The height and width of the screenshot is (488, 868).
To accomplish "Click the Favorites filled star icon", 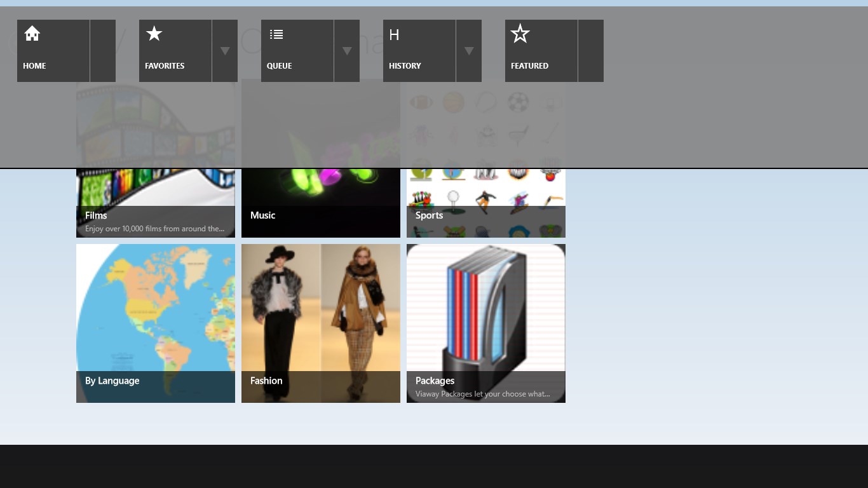I will point(154,34).
